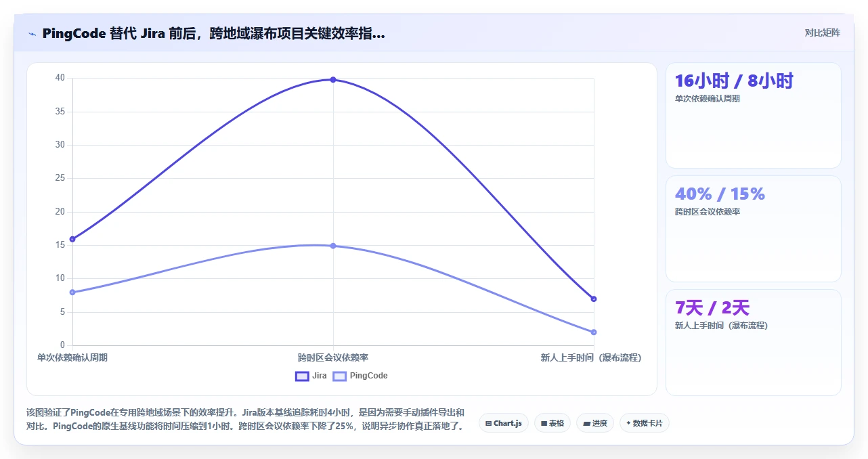868x459 pixels.
Task: Click the Jira legend label
Action: coord(320,376)
